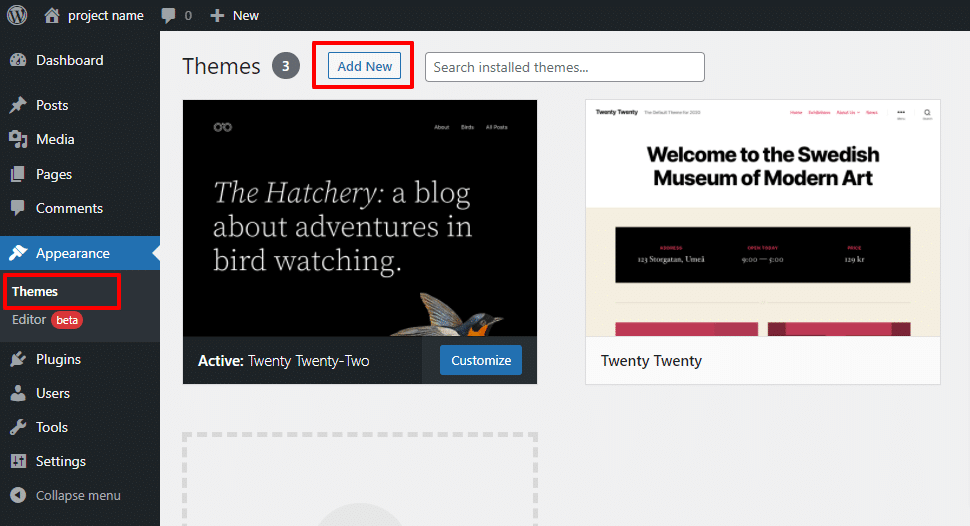Click the Active: Twenty Twenty-Two label
Screen dimensions: 970x526
coord(283,361)
